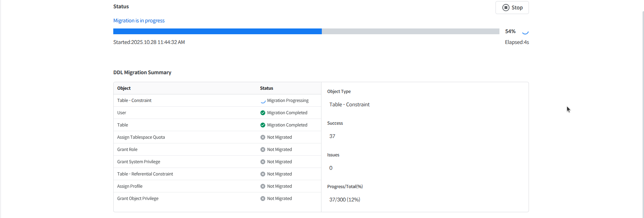644x218 pixels.
Task: Click the green check icon for Table
Action: [263, 125]
